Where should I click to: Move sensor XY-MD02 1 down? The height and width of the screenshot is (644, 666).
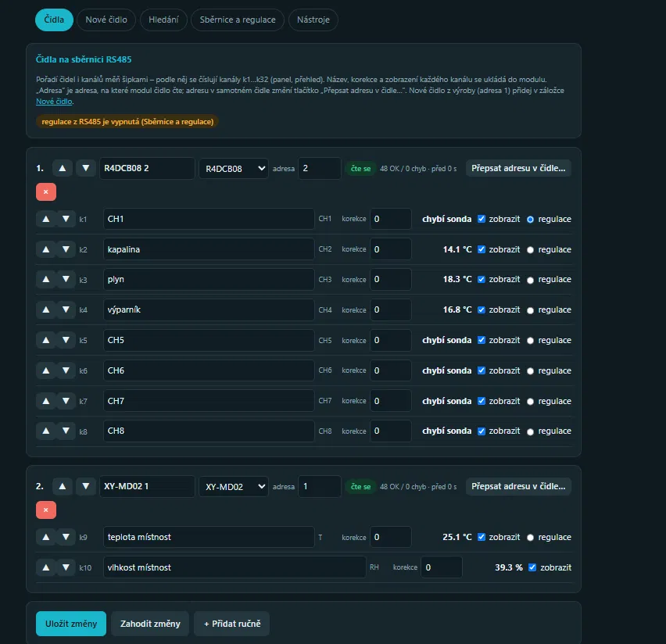[85, 486]
